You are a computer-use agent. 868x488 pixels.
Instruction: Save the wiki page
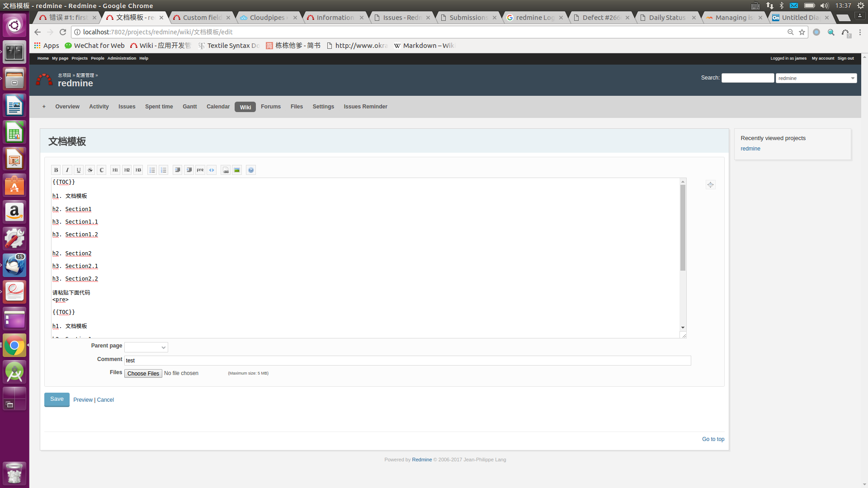(57, 399)
